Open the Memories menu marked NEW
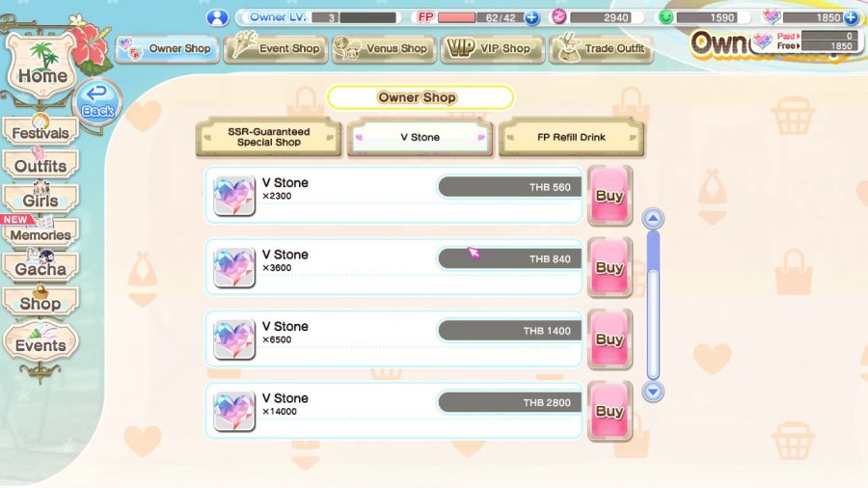The height and width of the screenshot is (488, 868). (x=41, y=233)
